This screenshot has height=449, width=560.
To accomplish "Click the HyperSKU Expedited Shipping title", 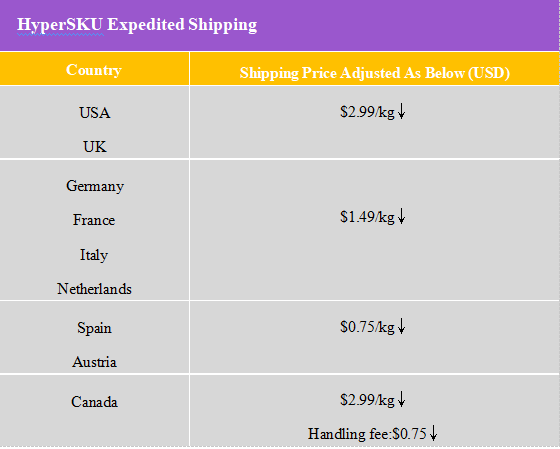I will pos(137,26).
